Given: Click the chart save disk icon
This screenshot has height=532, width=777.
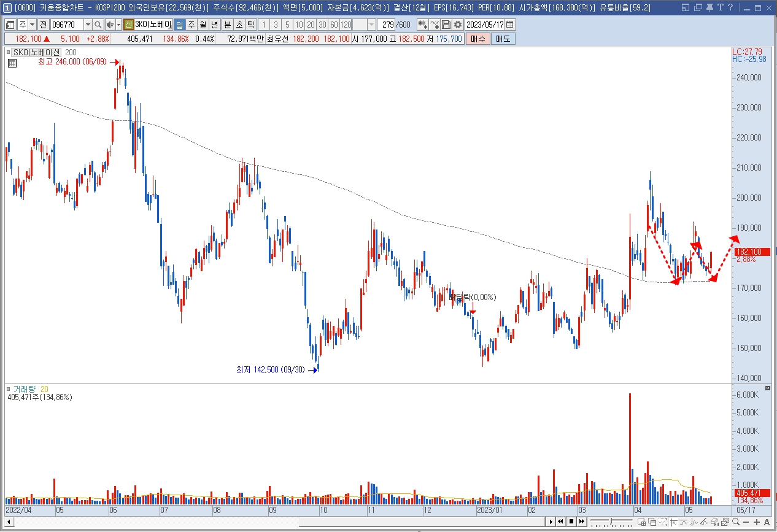Looking at the screenshot, I should coord(446,25).
